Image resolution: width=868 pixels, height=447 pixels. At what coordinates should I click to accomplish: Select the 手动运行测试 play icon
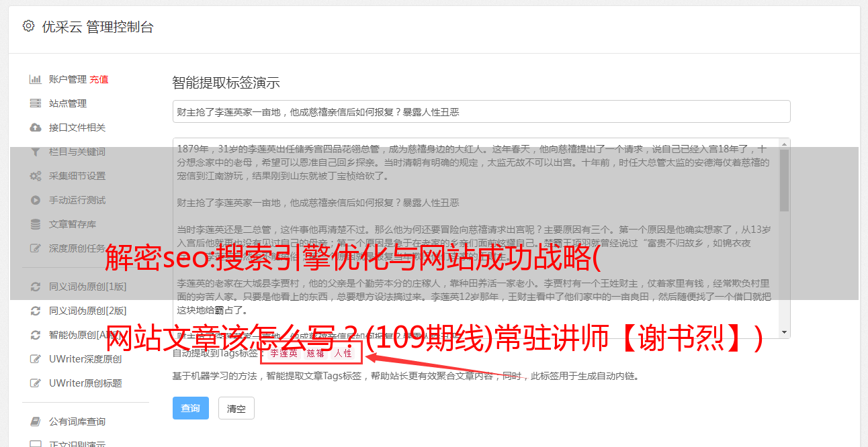click(36, 200)
